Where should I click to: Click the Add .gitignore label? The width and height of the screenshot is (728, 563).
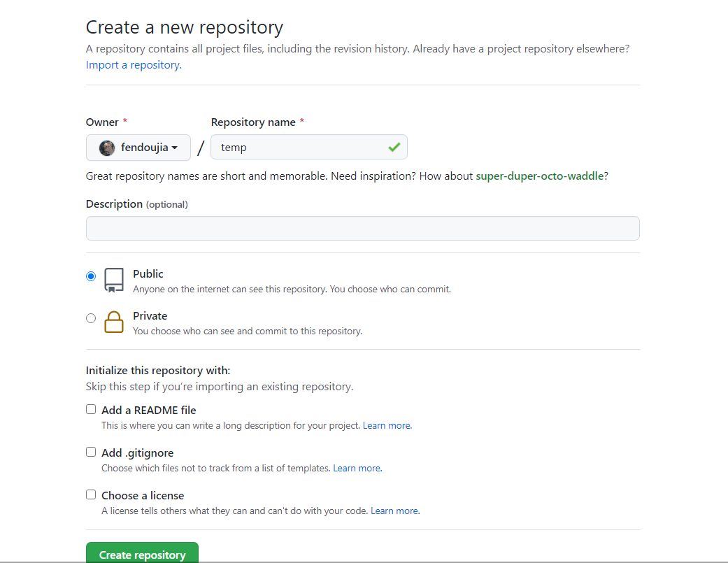coord(138,453)
